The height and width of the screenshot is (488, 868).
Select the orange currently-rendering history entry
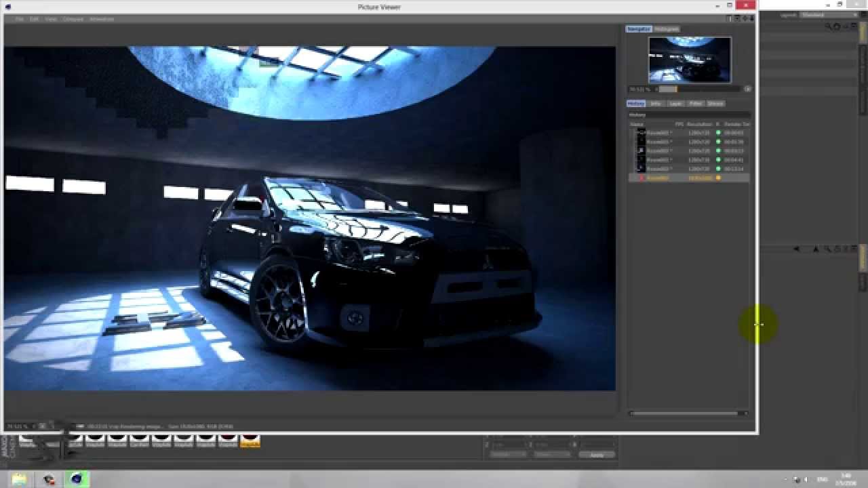coord(689,178)
